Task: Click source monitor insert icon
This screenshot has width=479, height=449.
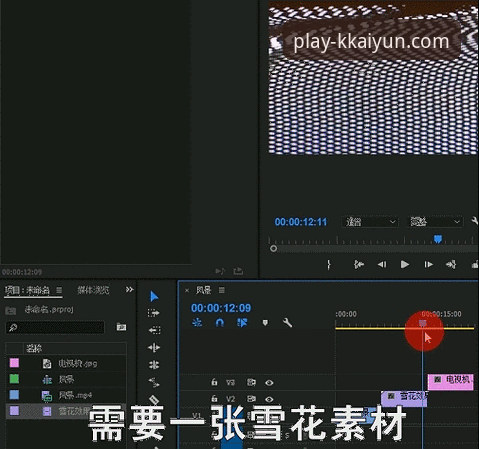Action: 220,271
